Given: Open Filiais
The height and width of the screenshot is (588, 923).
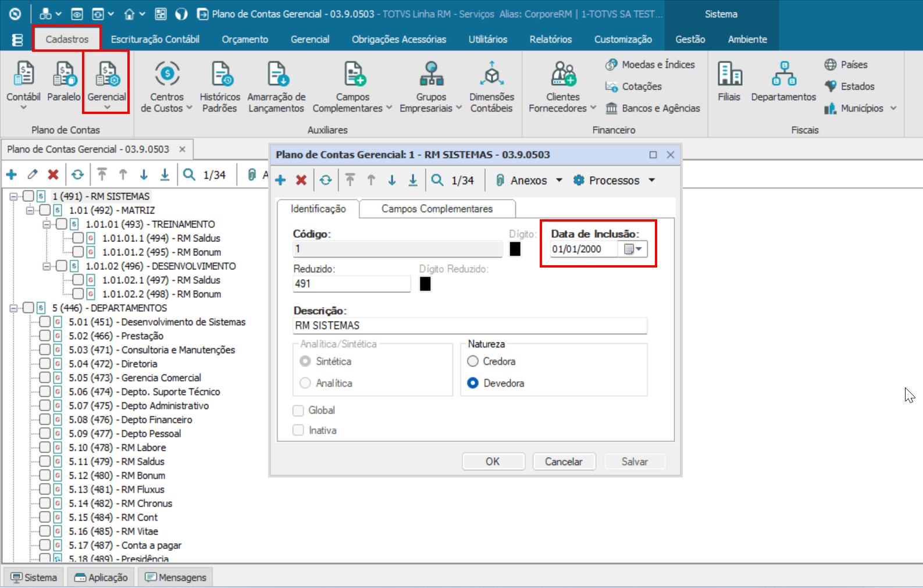Looking at the screenshot, I should pos(729,81).
